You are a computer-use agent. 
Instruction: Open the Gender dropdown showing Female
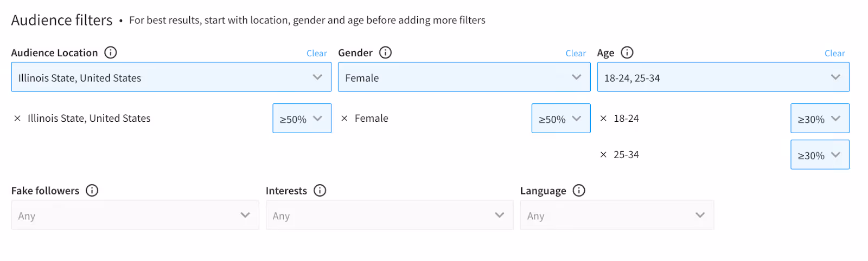(464, 77)
